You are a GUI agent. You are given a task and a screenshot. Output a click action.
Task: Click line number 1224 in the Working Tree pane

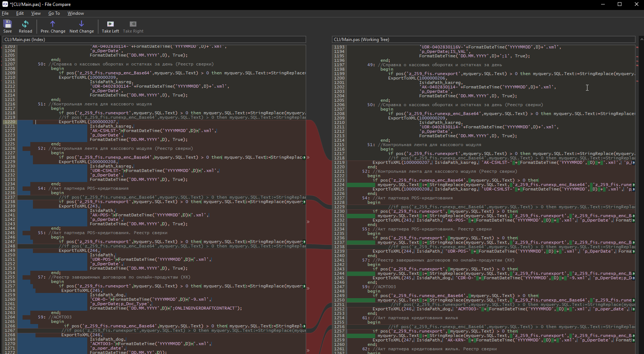(x=339, y=185)
